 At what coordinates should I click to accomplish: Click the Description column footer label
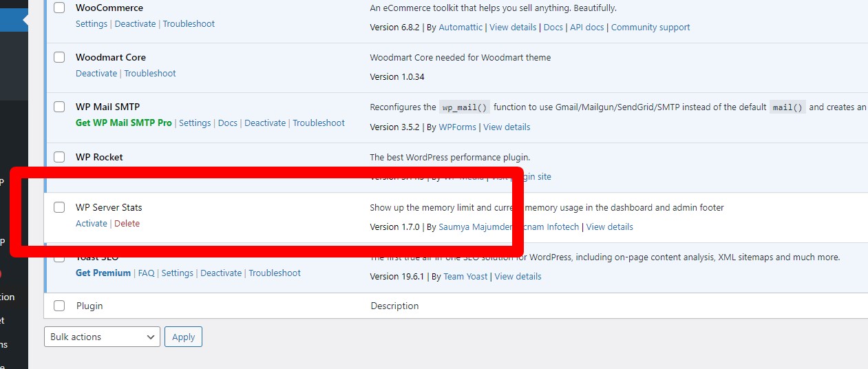(394, 306)
